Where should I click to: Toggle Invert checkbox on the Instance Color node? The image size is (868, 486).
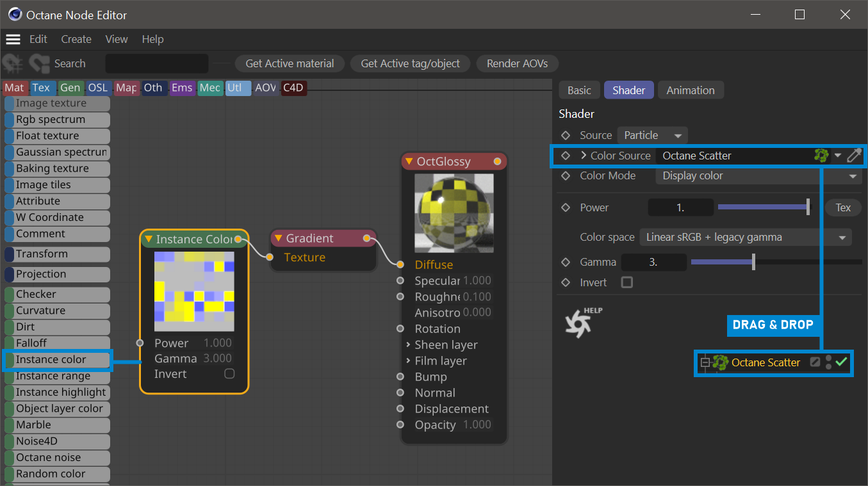coord(229,374)
